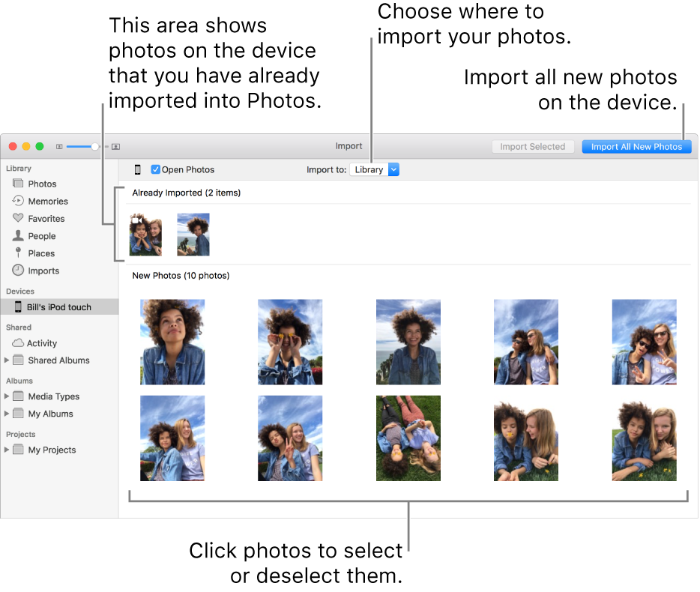Open the Memories icon in sidebar
This screenshot has height=592, width=700.
(x=19, y=201)
